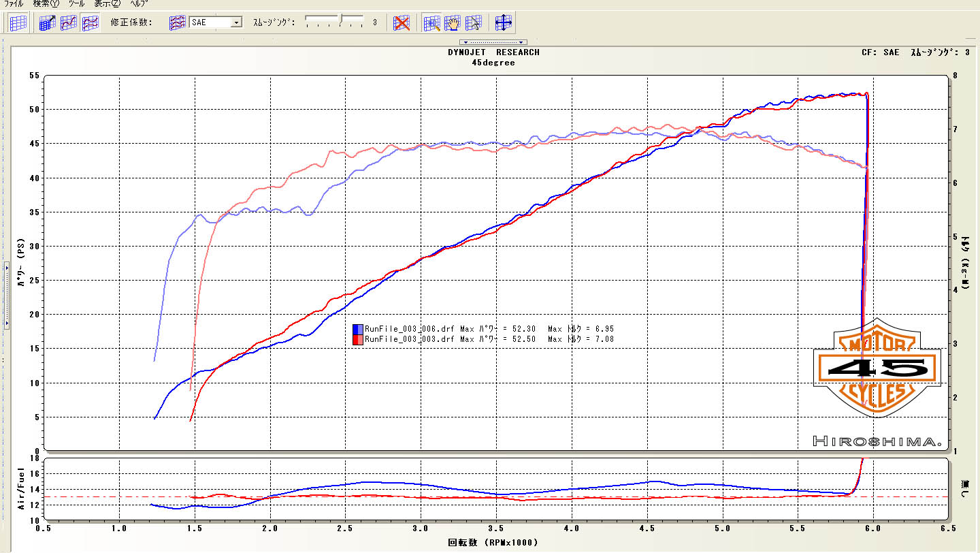
Task: Click the red X delete graph icon
Action: click(x=402, y=22)
